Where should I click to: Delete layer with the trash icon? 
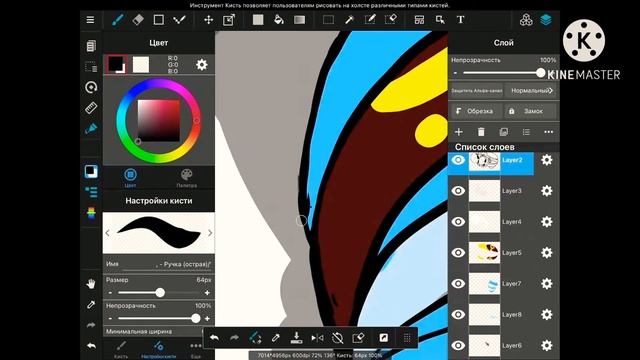(x=481, y=132)
